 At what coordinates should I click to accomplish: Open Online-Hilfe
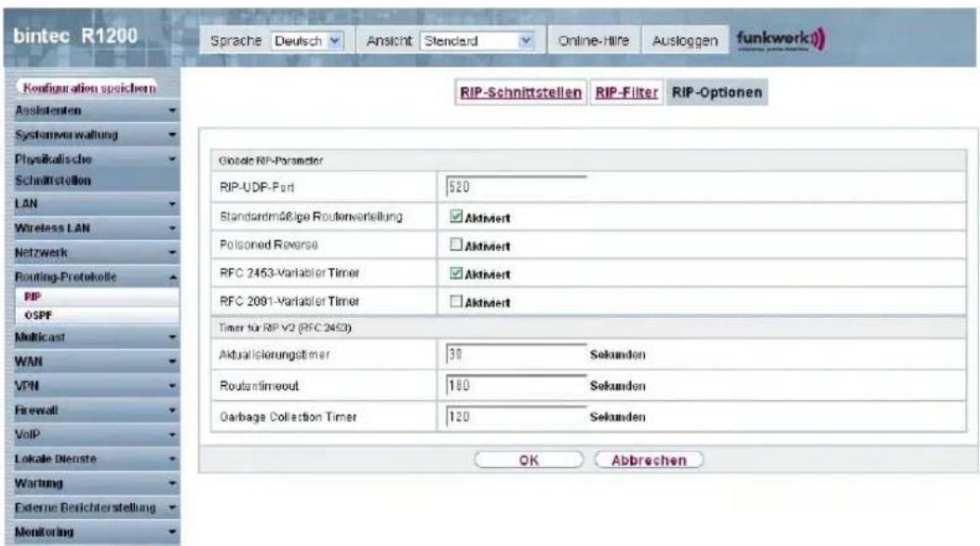pyautogui.click(x=593, y=41)
